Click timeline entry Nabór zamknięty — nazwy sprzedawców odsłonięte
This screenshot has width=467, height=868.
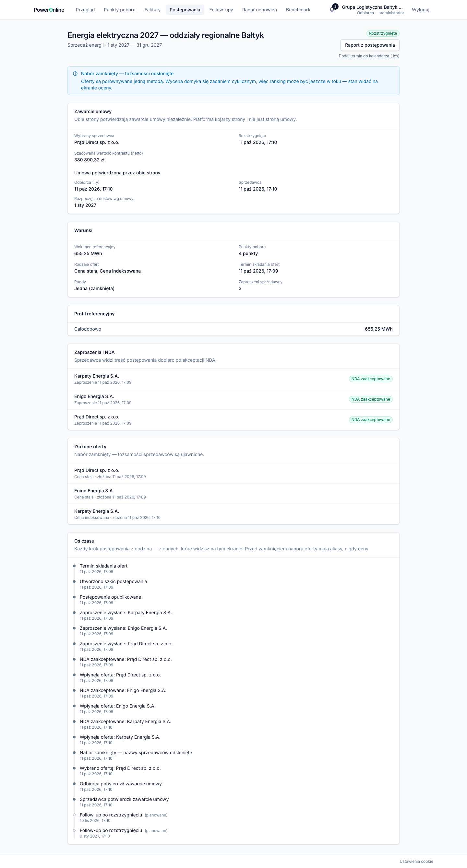(136, 753)
